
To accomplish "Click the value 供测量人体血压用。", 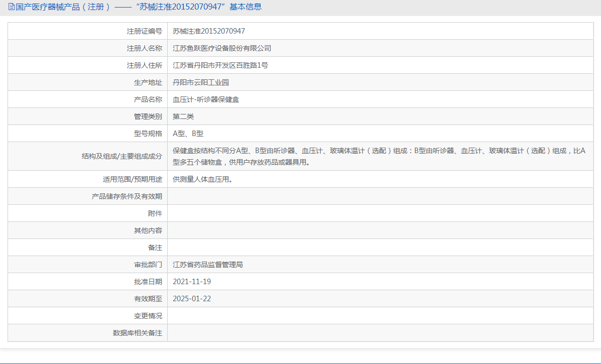I will [203, 179].
